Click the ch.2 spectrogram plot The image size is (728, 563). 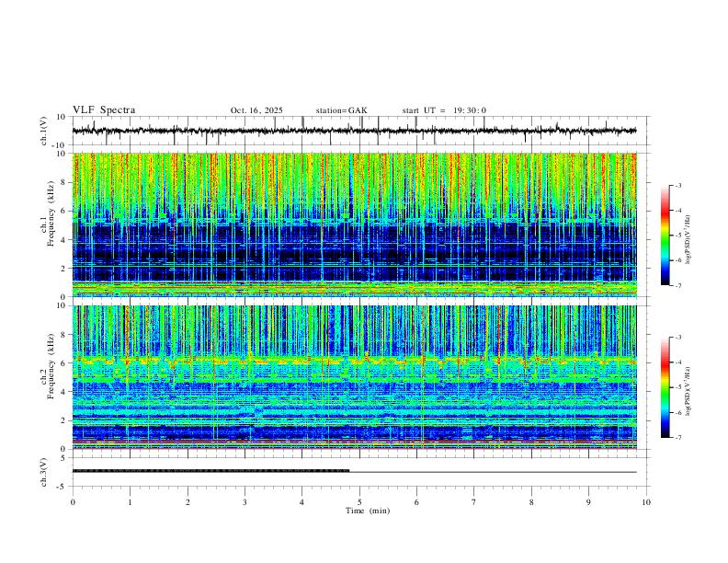(354, 377)
